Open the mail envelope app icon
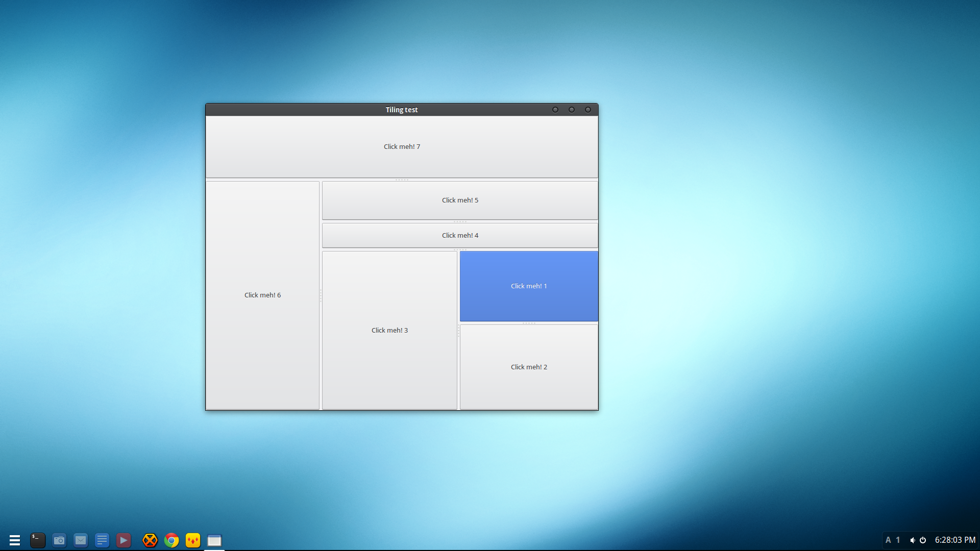This screenshot has width=980, height=551. (81, 540)
